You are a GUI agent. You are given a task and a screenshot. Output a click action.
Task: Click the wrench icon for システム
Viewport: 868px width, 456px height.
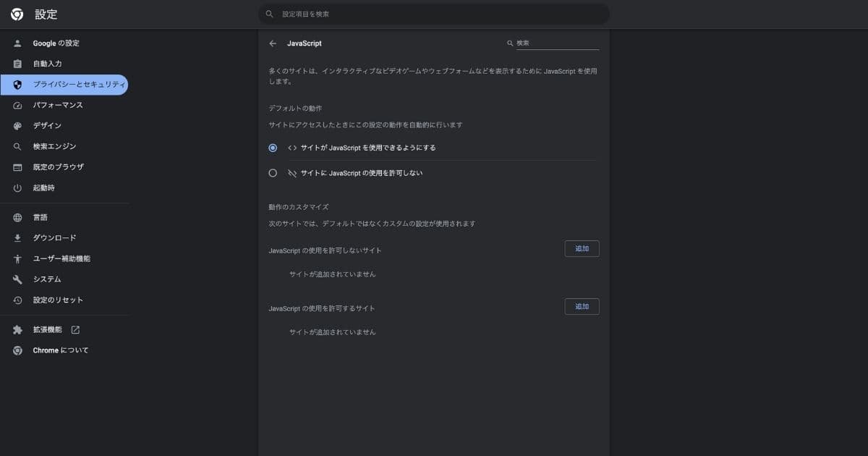pyautogui.click(x=17, y=279)
